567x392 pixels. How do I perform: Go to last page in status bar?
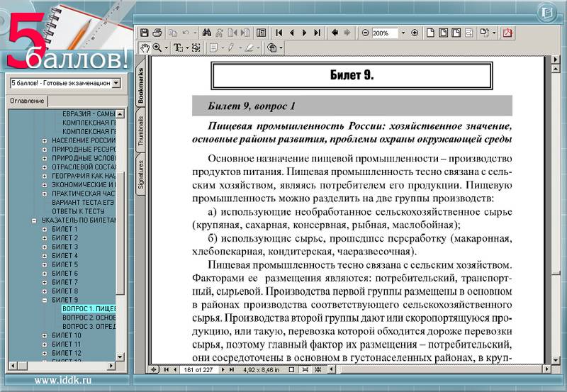point(232,370)
